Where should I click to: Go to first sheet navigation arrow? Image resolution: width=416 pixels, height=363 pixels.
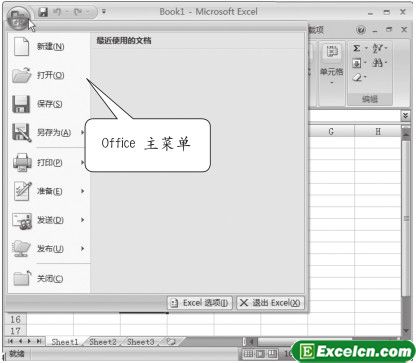click(10, 341)
